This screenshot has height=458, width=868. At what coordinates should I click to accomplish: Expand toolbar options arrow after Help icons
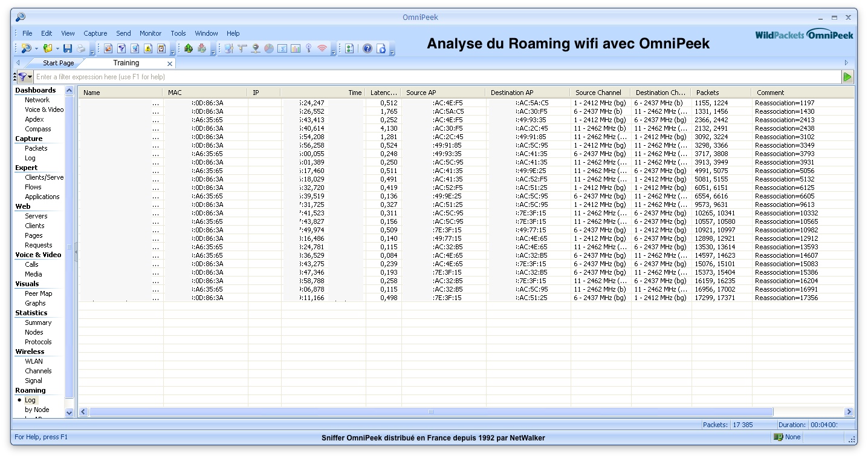392,53
